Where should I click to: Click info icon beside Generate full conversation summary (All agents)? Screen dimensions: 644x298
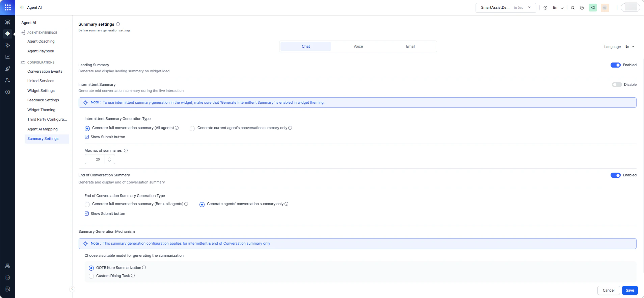177,128
